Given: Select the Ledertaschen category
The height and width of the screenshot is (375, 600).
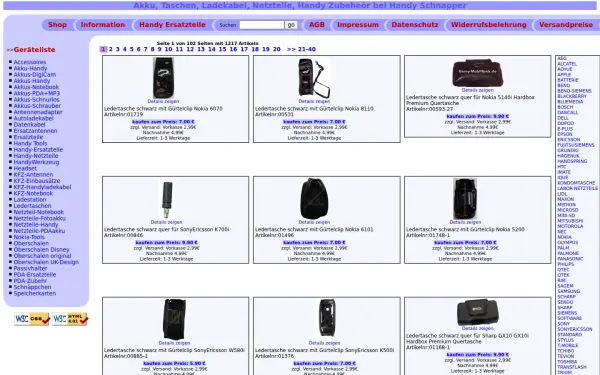Looking at the screenshot, I should click(33, 205).
